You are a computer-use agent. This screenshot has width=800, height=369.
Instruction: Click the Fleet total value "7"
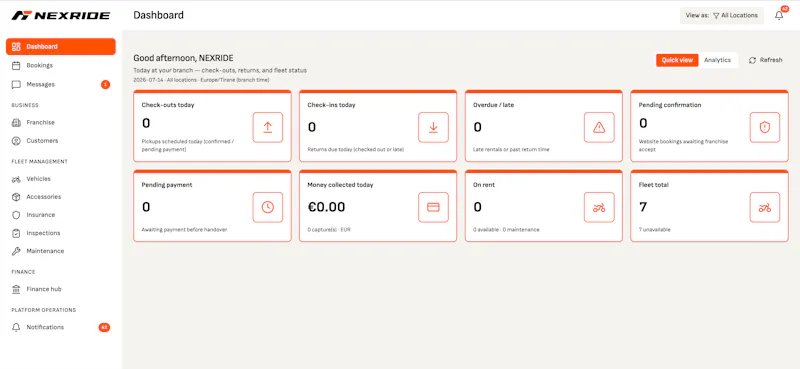coord(643,207)
